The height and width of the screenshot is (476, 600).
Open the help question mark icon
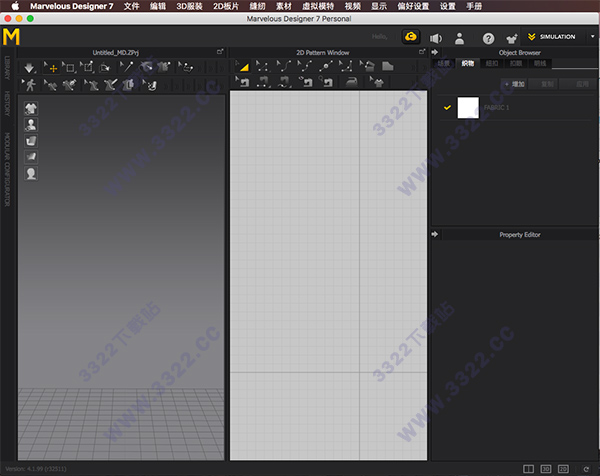pos(488,38)
